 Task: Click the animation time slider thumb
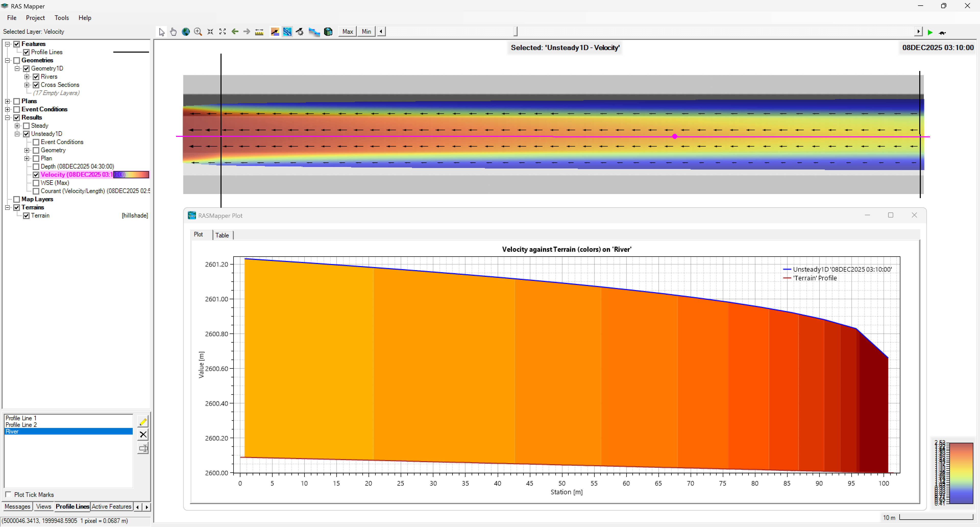[516, 32]
